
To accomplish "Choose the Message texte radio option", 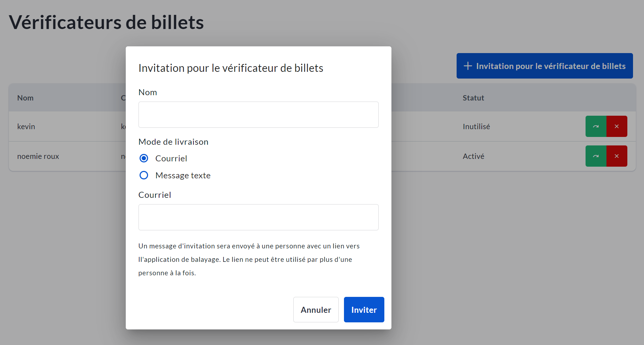I will pyautogui.click(x=144, y=175).
